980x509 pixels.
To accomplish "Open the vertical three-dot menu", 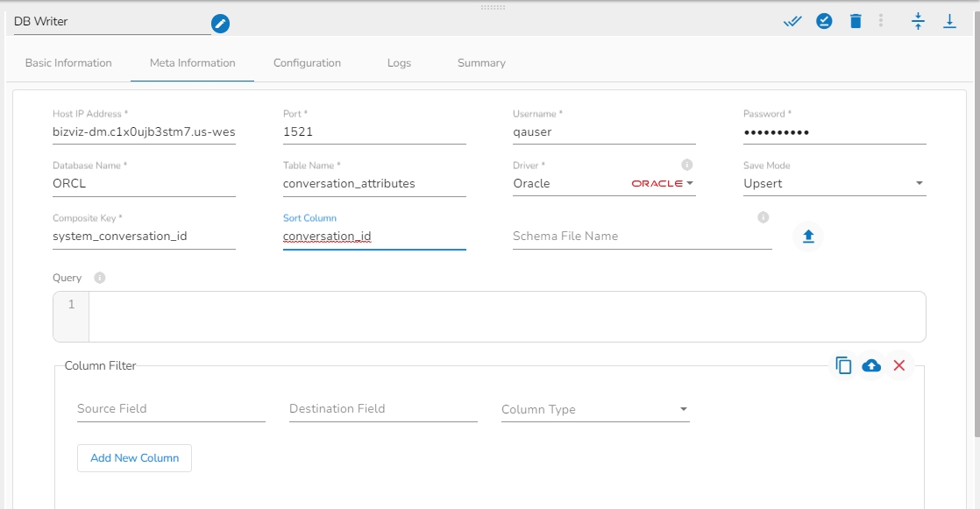I will tap(881, 22).
